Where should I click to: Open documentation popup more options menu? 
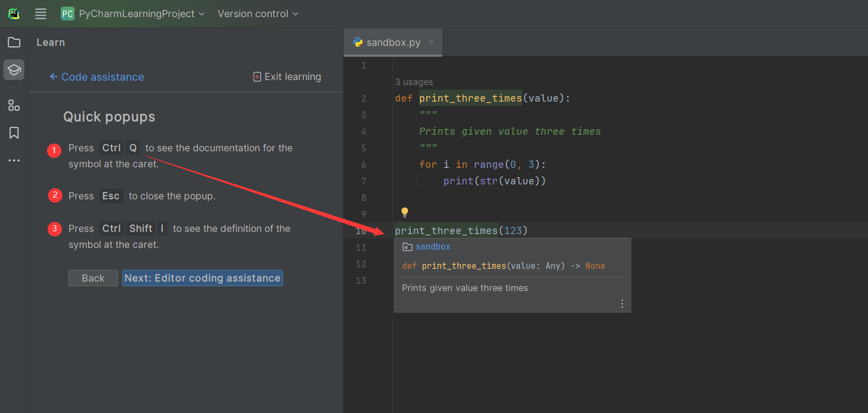tap(622, 304)
